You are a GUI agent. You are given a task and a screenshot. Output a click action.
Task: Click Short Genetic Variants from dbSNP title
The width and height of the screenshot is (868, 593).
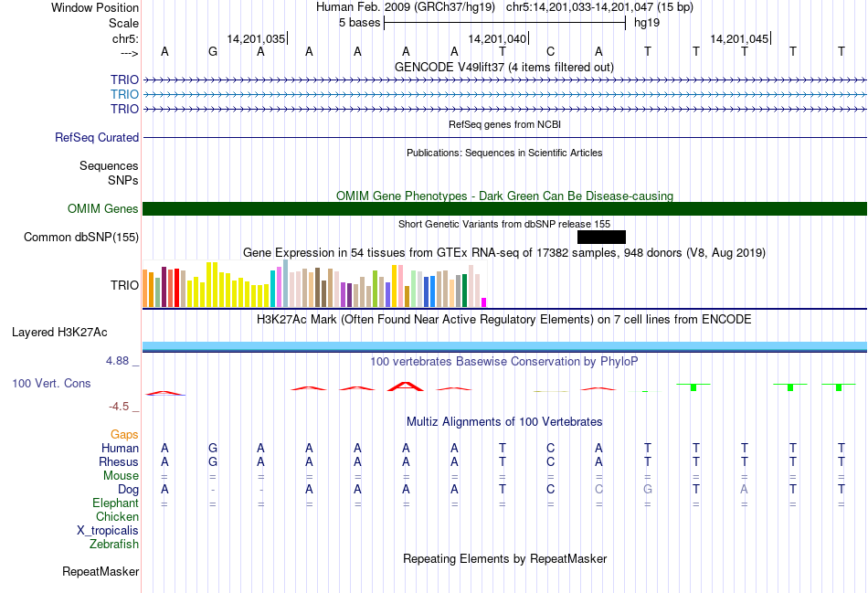click(x=504, y=224)
